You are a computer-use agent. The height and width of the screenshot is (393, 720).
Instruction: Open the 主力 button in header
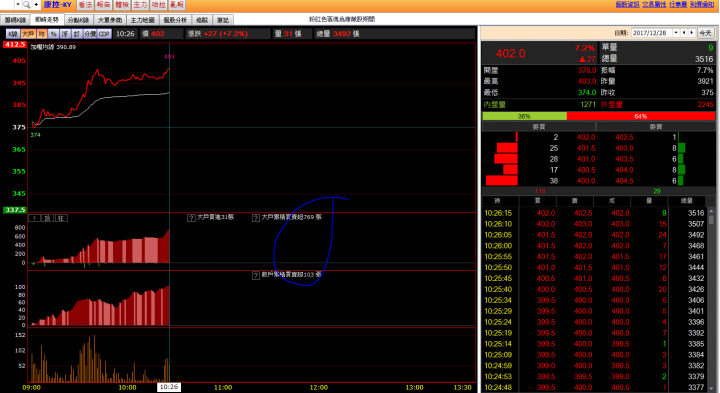[x=140, y=5]
